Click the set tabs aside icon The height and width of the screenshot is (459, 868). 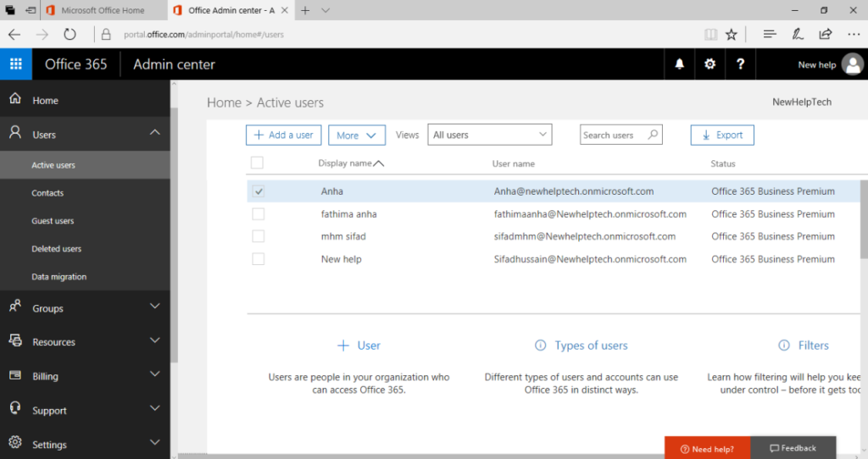(31, 10)
